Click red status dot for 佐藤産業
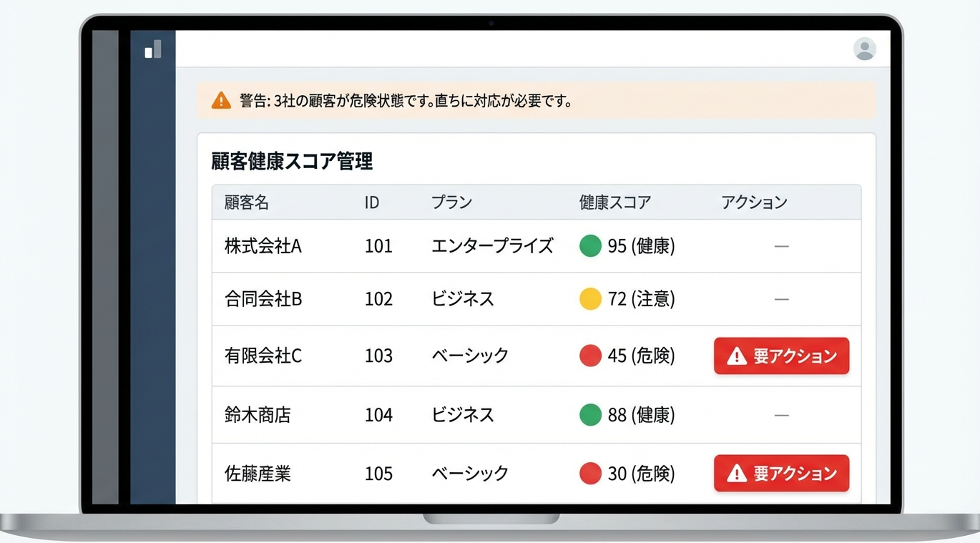Image resolution: width=980 pixels, height=543 pixels. click(x=590, y=474)
